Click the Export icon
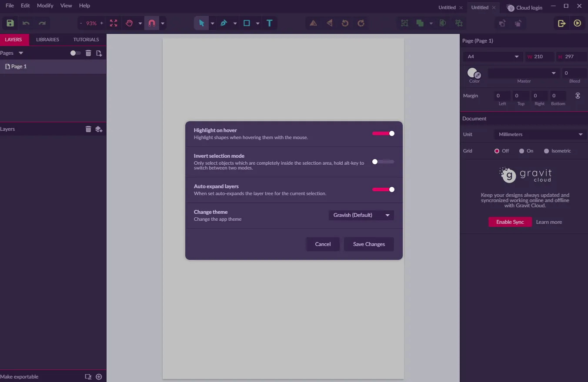This screenshot has width=588, height=382. pyautogui.click(x=561, y=23)
